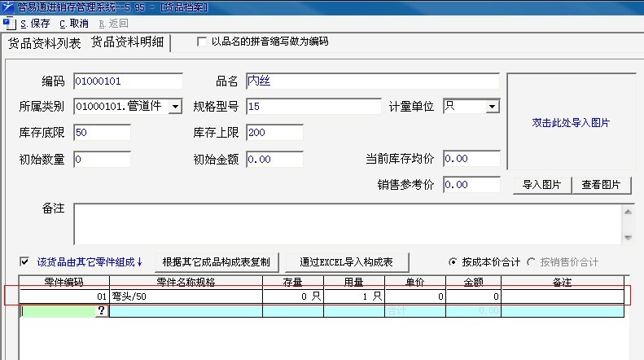Image resolution: width=644 pixels, height=360 pixels.
Task: Click the 查看图片 button
Action: click(602, 185)
